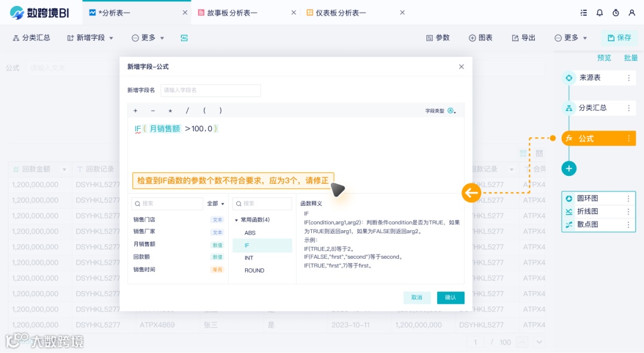
Task: Click the AI assistant icon in the toolbar
Action: (184, 37)
